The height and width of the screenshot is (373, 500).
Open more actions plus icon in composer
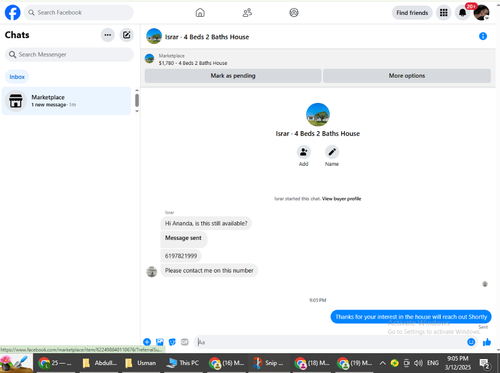coord(147,342)
